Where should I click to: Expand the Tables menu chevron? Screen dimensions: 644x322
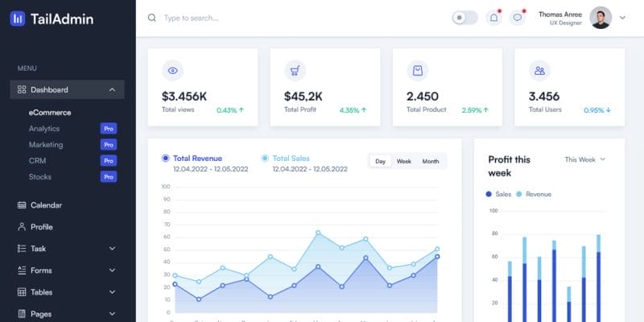tap(112, 292)
